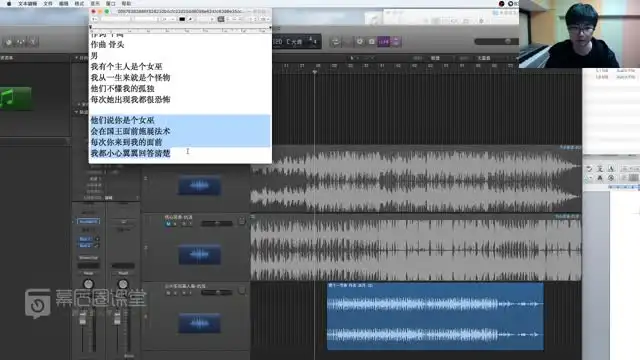Open key signature C大调 in LCD
Screen dimensions: 640x360
point(294,42)
